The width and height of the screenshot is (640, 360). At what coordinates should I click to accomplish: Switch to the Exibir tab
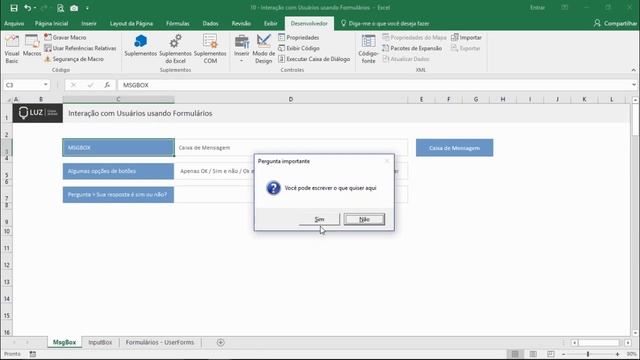coord(270,24)
